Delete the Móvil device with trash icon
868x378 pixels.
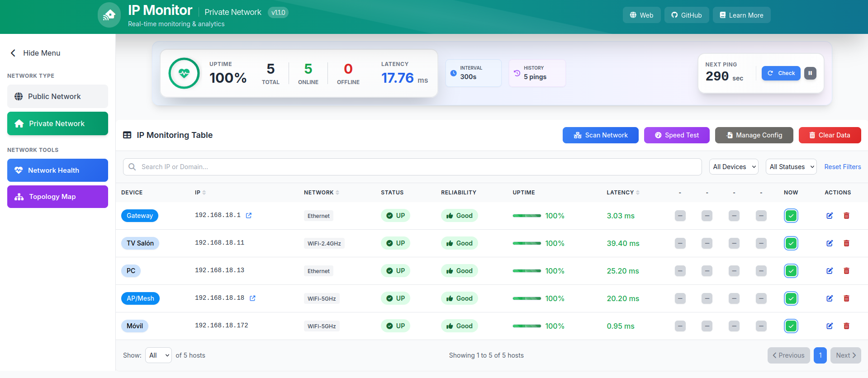tap(846, 326)
